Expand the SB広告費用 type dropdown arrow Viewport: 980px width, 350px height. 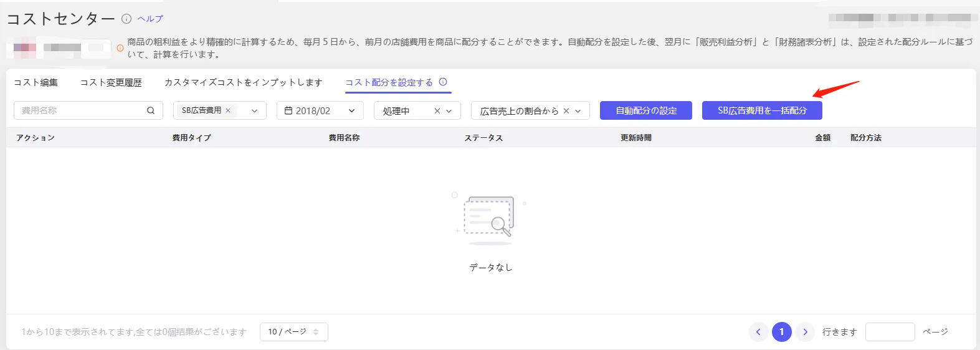tap(254, 110)
